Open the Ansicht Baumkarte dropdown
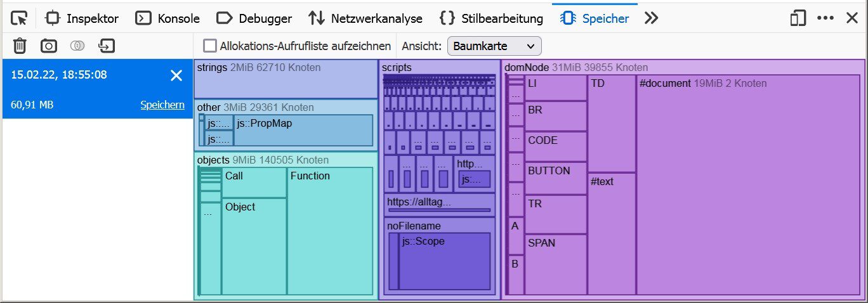Image resolution: width=868 pixels, height=303 pixels. pos(494,46)
